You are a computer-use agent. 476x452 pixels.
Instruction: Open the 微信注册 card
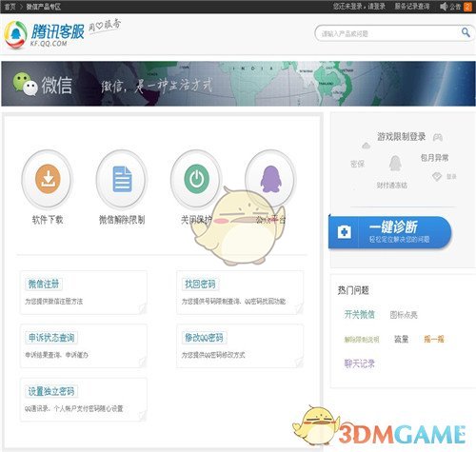[84, 292]
